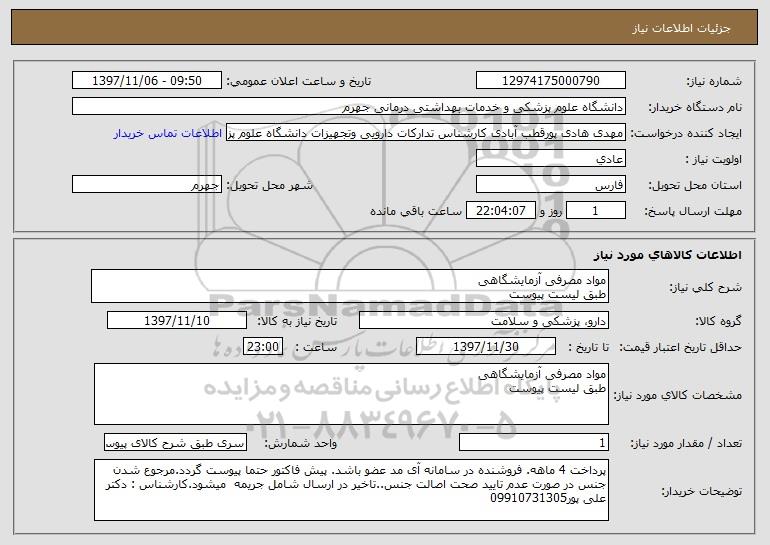Click the unit field سری طبق شرح کالای پیوست
This screenshot has height=545, width=770.
pyautogui.click(x=175, y=442)
